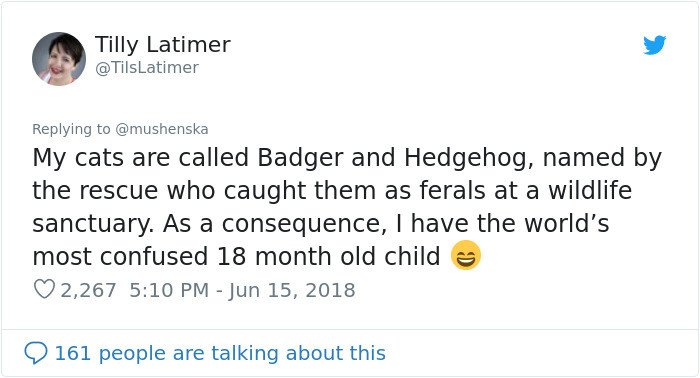Like the tweet with the heart icon
This screenshot has width=700, height=378.
tap(44, 289)
